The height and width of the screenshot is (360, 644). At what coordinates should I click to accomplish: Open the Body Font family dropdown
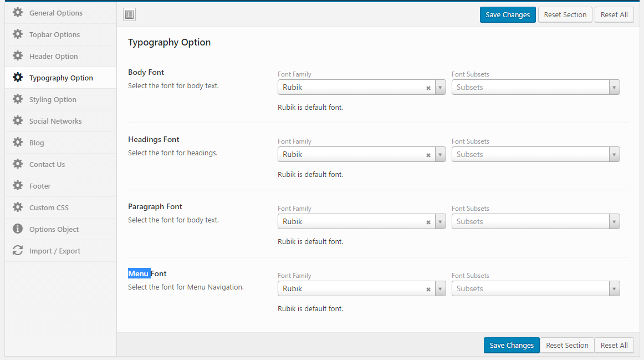[440, 88]
